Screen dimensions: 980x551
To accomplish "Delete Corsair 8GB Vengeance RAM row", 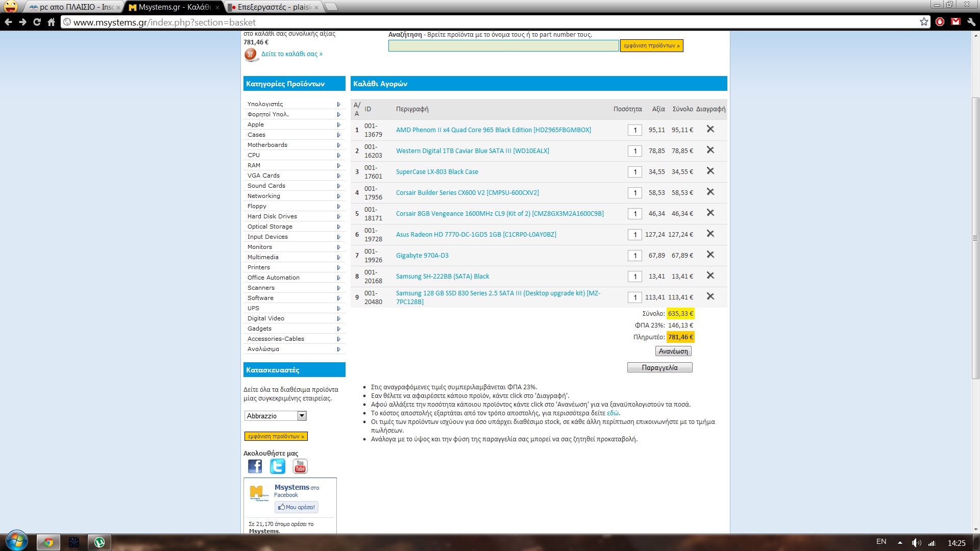I will point(710,213).
